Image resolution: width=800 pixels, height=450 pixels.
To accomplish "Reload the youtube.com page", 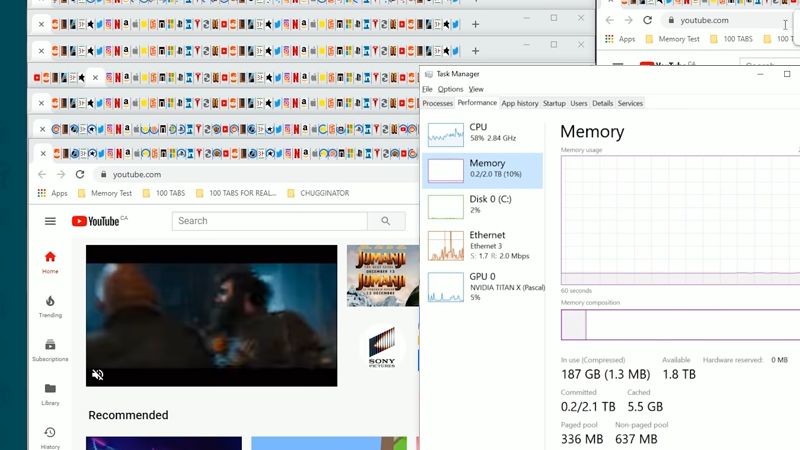I will (x=80, y=174).
